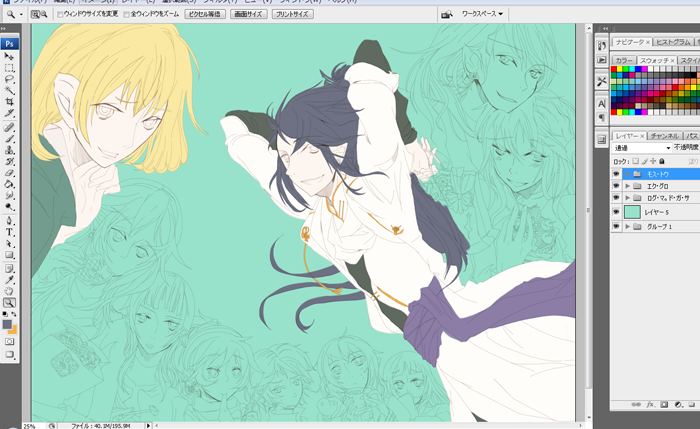Open status bar info options arrow
700x429 pixels.
click(149, 426)
